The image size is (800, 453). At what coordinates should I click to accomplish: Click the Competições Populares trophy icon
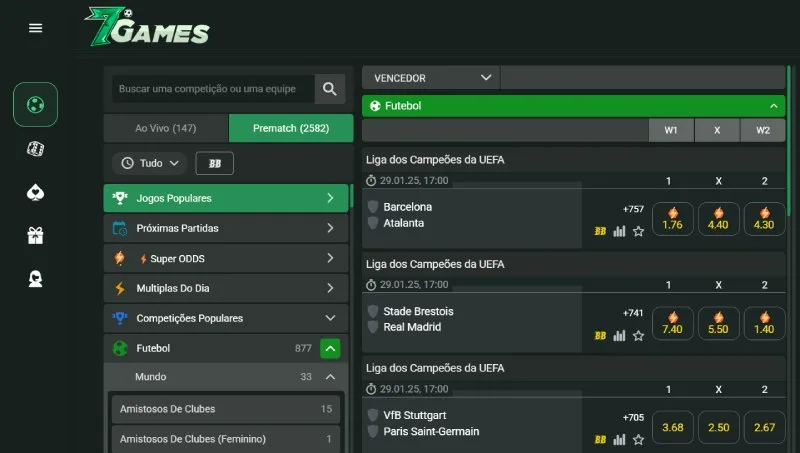point(120,318)
